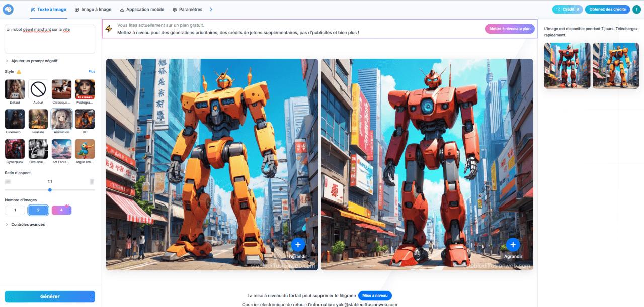Click the Style warning triangle icon
The height and width of the screenshot is (307, 644).
click(19, 72)
